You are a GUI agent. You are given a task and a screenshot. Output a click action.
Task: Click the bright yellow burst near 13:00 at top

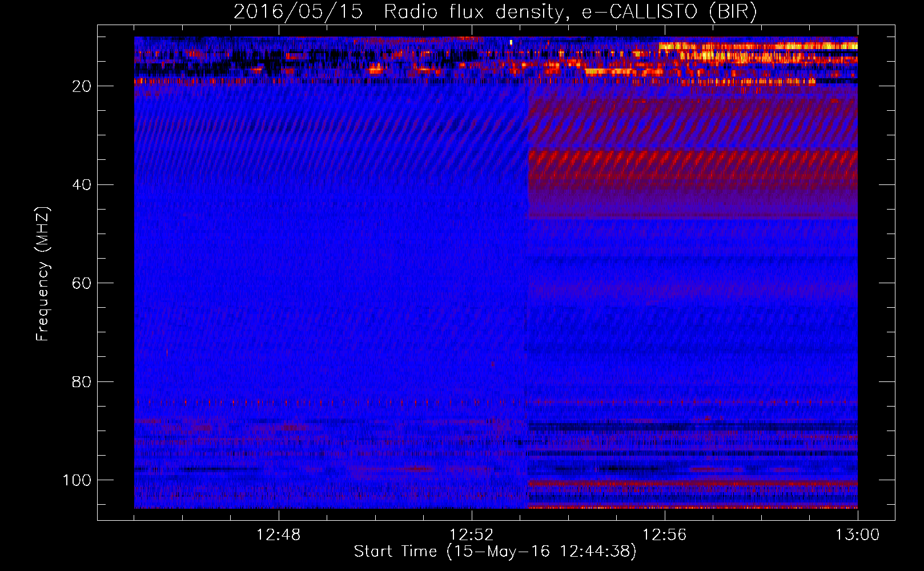click(758, 46)
